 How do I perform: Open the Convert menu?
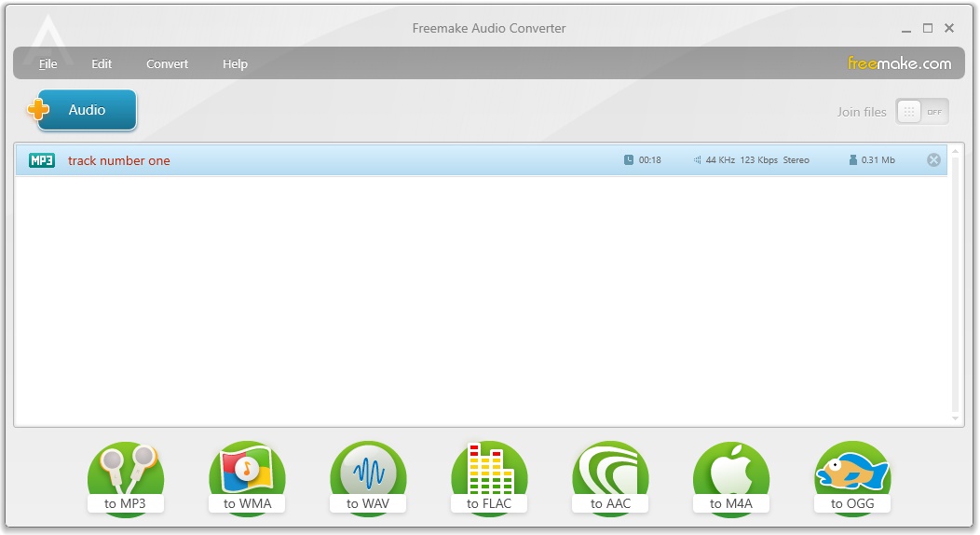167,63
